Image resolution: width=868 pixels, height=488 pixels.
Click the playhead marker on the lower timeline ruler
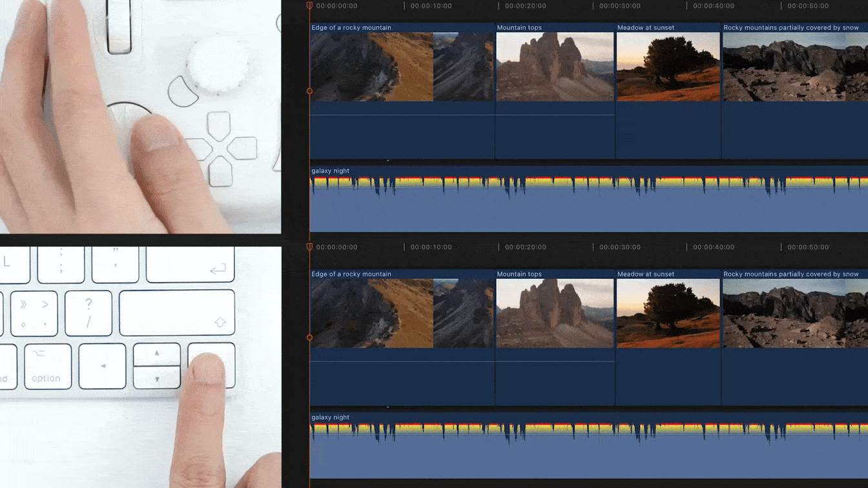point(309,247)
